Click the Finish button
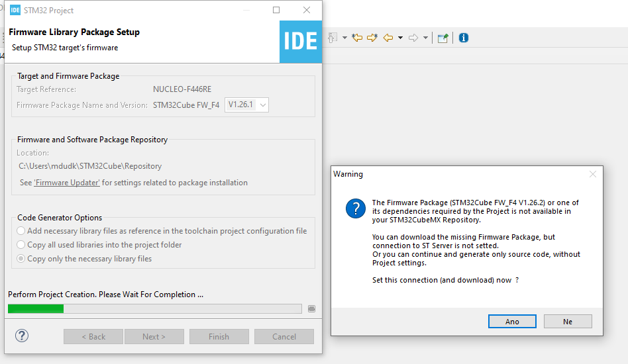 pos(219,337)
